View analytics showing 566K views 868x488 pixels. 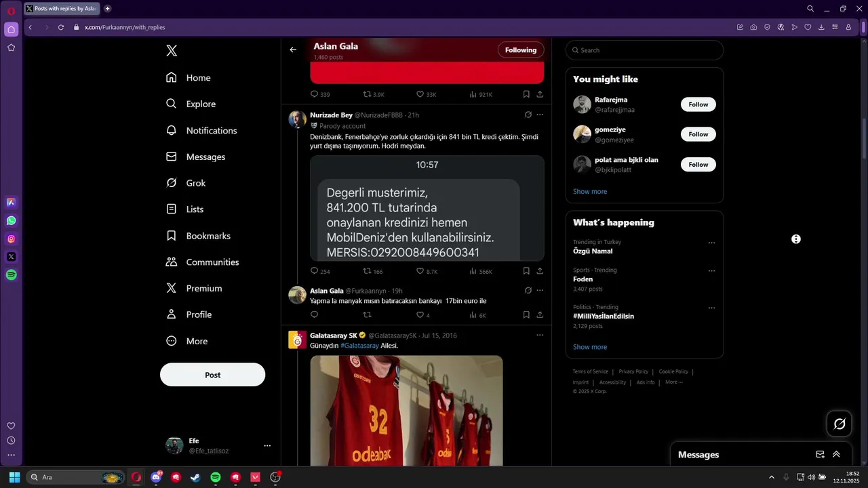[481, 271]
